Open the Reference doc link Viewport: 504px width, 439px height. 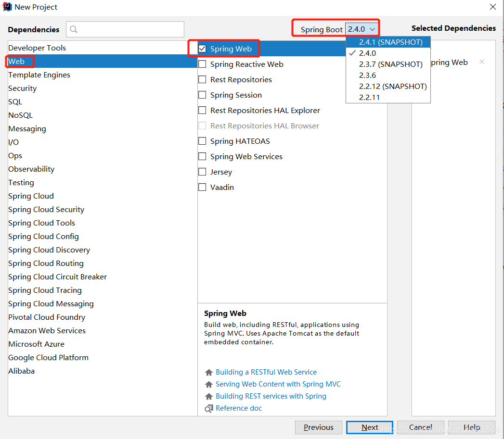(239, 409)
